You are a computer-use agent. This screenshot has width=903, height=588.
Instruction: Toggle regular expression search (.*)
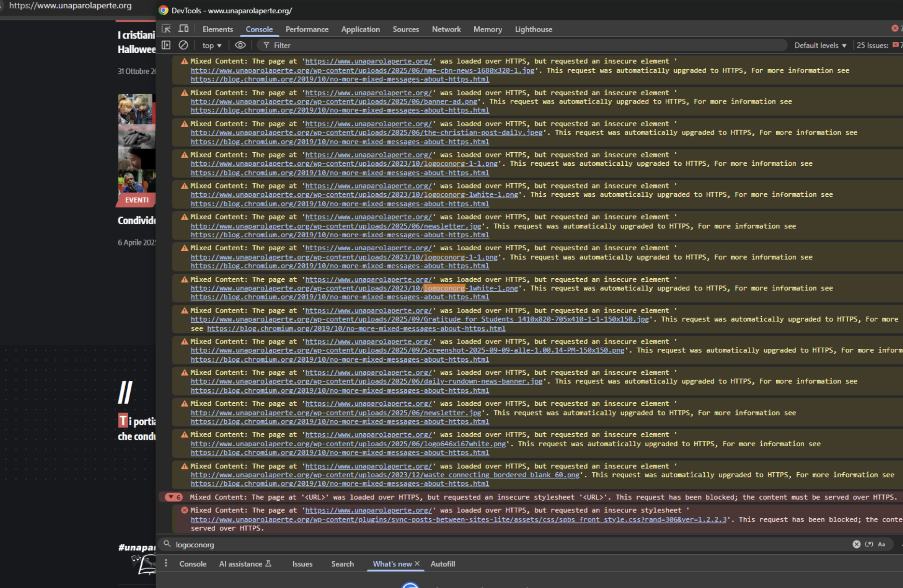(x=869, y=544)
